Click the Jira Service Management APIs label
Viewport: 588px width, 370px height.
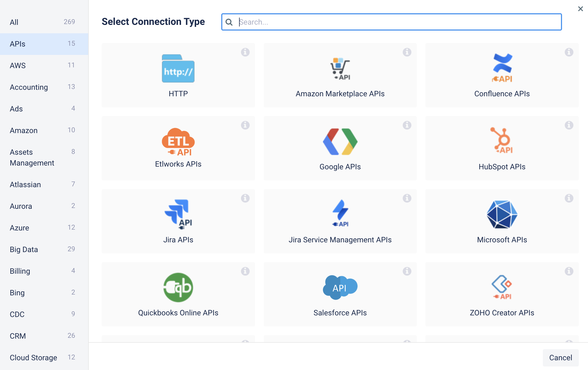pyautogui.click(x=340, y=240)
